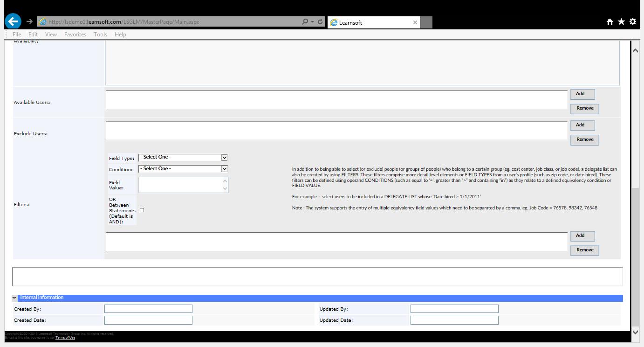Open the Condition dropdown
The height and width of the screenshot is (347, 644).
click(x=183, y=169)
